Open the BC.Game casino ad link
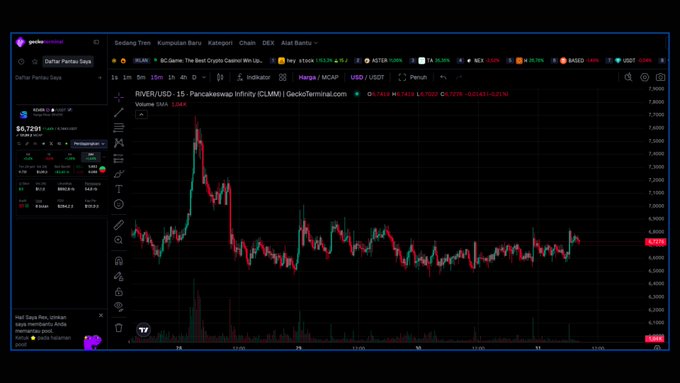The width and height of the screenshot is (680, 383). 211,61
